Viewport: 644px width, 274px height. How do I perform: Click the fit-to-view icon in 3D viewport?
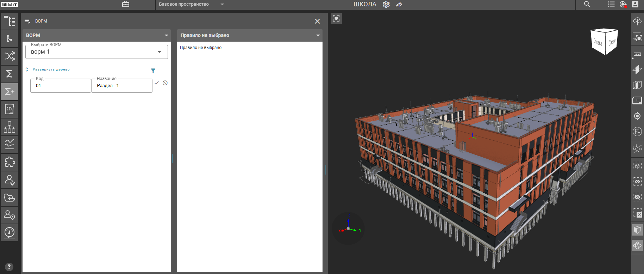336,18
